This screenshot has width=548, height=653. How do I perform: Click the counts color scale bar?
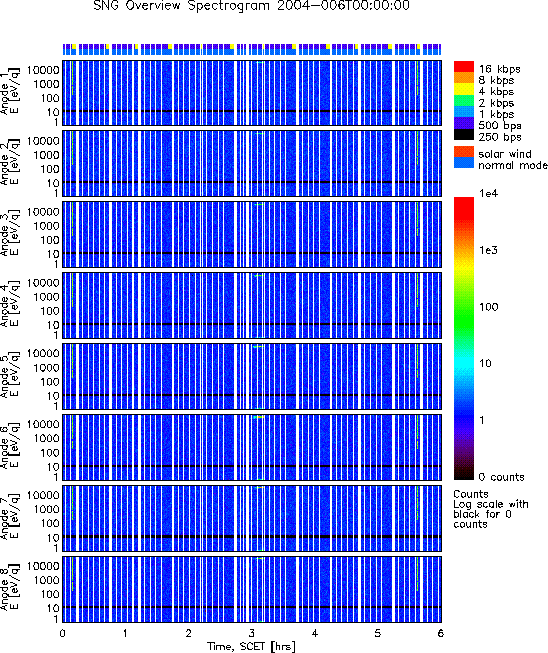click(463, 339)
